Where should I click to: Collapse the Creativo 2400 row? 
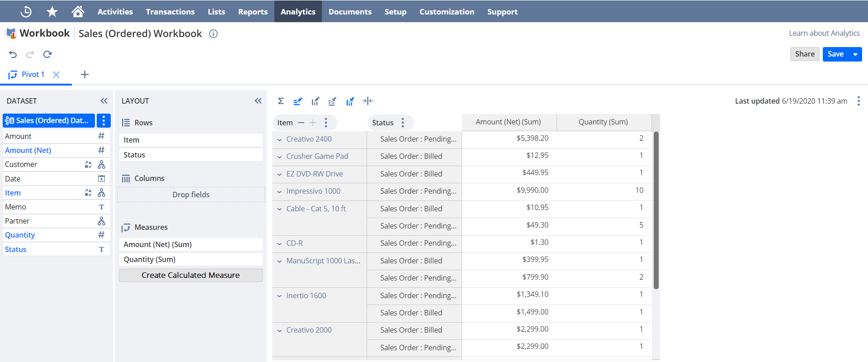(279, 139)
